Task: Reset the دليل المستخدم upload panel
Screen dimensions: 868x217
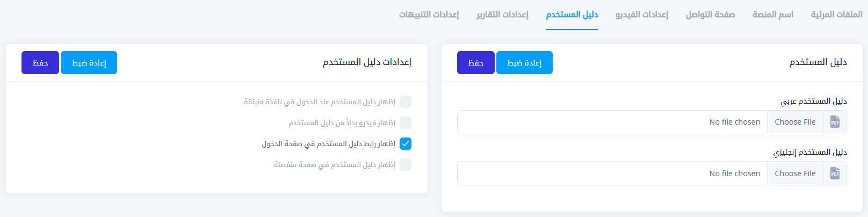Action: point(524,63)
